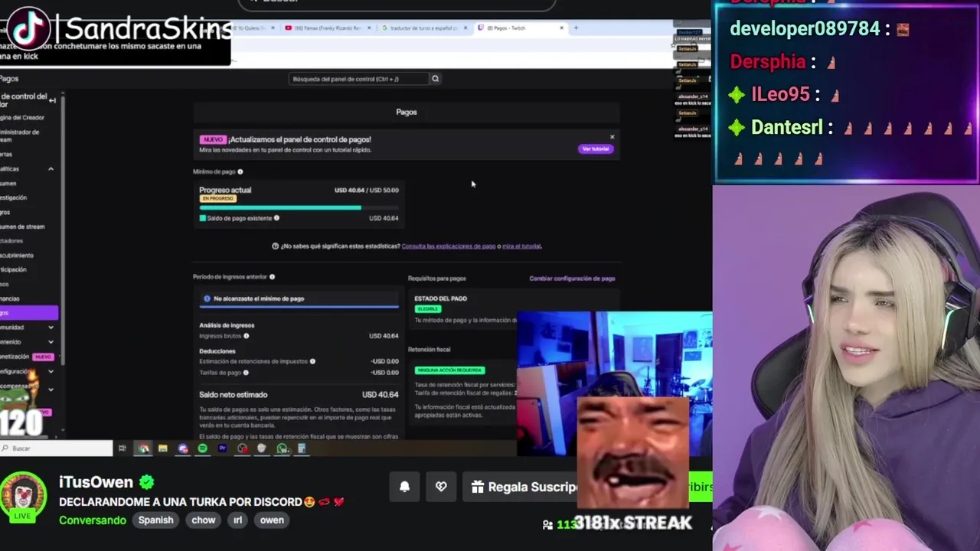Viewport: 980px width, 551px height.
Task: Open info icon next to Tarifas de pago
Action: (246, 373)
